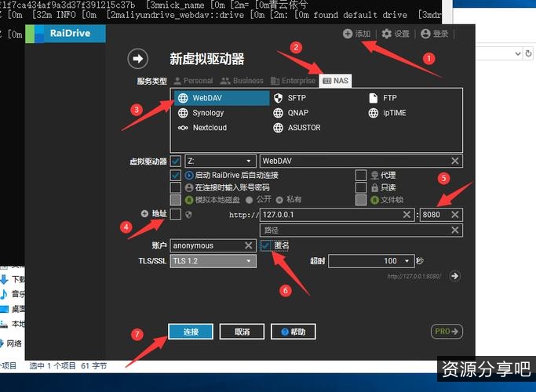536x392 pixels.
Task: Clear the path (路径) field
Action: (455, 230)
